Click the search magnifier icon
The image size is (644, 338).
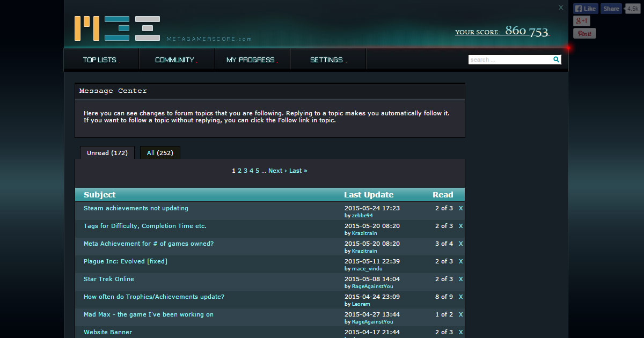click(556, 60)
